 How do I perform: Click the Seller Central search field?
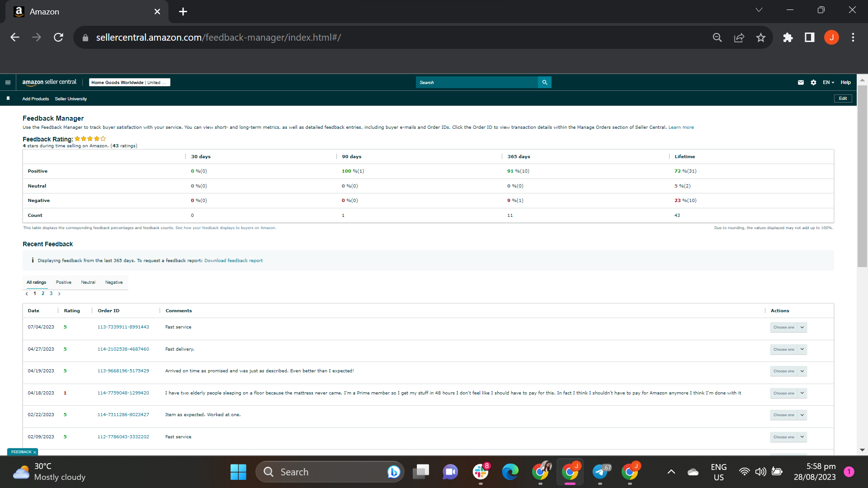[x=477, y=82]
